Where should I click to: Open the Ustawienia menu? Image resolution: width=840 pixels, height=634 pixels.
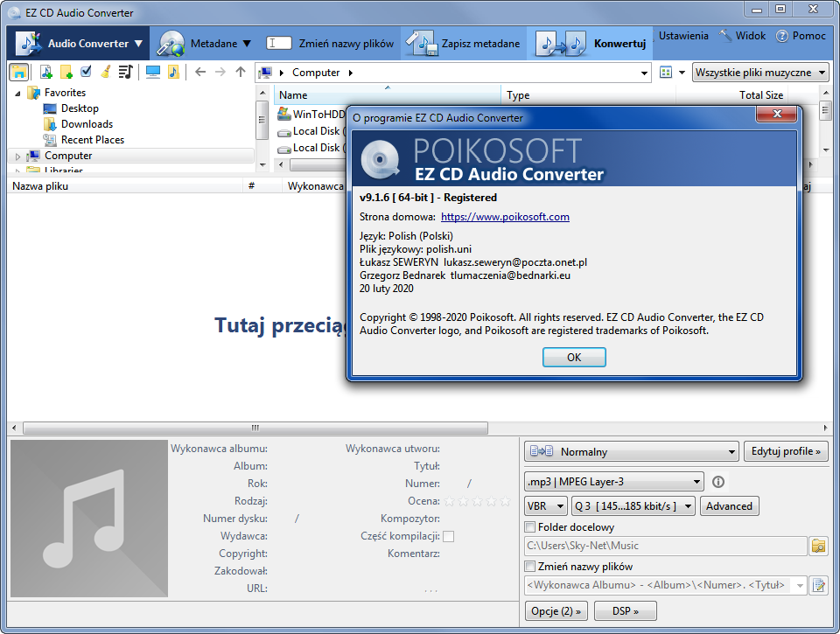[683, 36]
